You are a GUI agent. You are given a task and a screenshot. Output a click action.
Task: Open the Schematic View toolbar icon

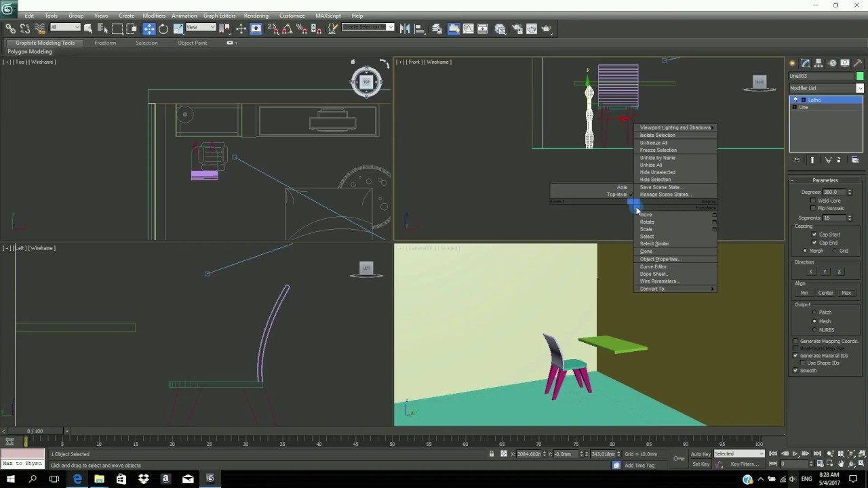click(483, 28)
